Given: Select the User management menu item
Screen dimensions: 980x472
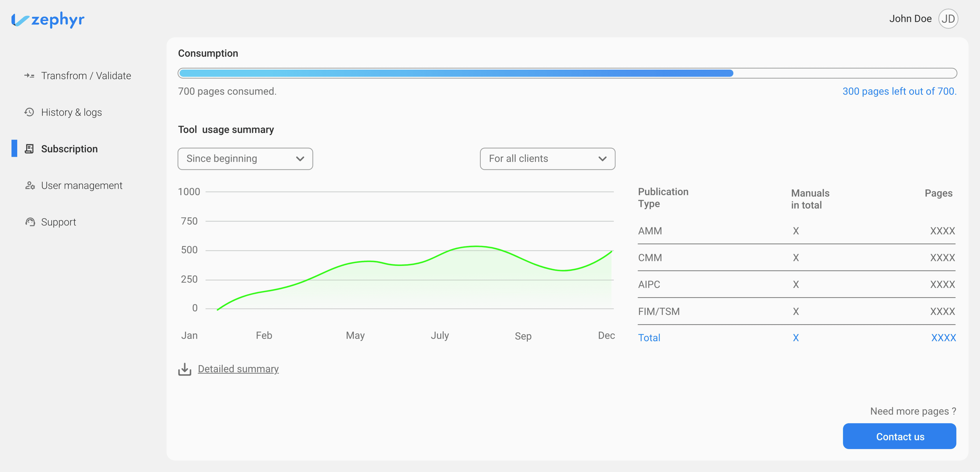Looking at the screenshot, I should 82,186.
